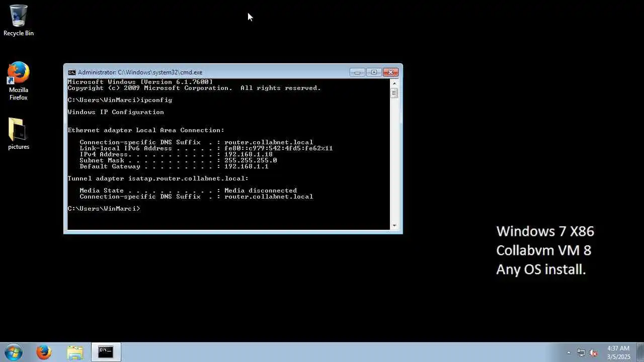Open the Windows Start orb
The image size is (644, 362).
(x=14, y=352)
